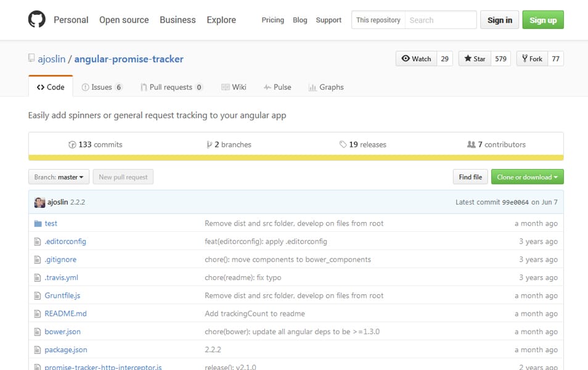Open the package.json file
Screen dimensions: 588x370
click(66, 350)
